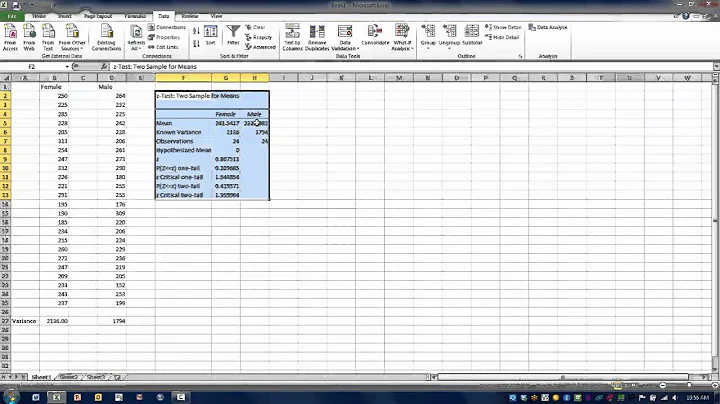Open the Outline dialog launcher

[520, 56]
